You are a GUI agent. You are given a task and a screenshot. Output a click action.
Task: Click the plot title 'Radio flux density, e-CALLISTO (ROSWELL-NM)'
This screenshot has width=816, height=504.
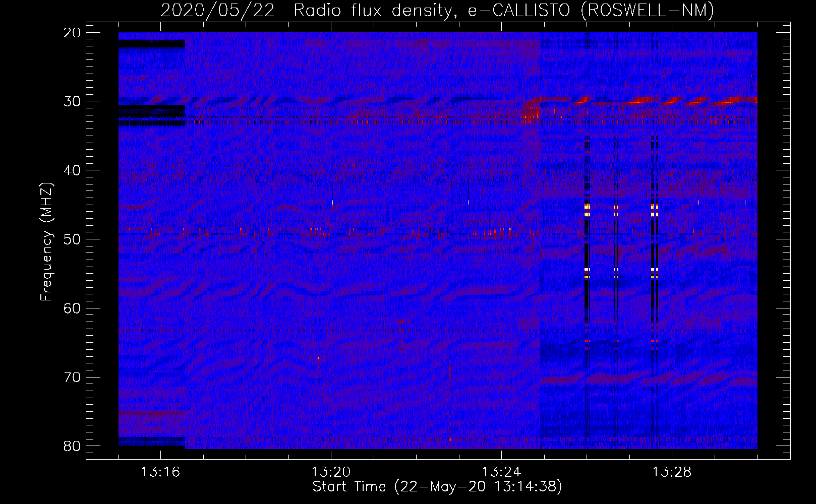(x=504, y=10)
